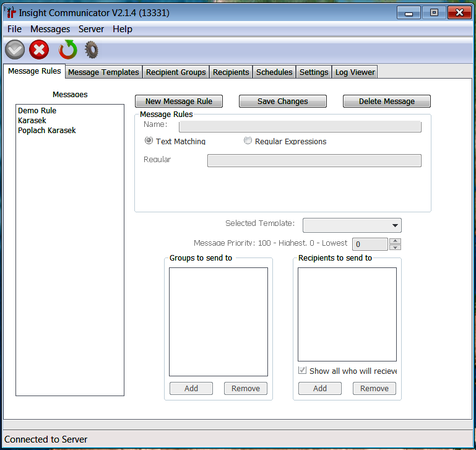Click the circular refresh arrow icon
476x450 pixels.
click(67, 50)
